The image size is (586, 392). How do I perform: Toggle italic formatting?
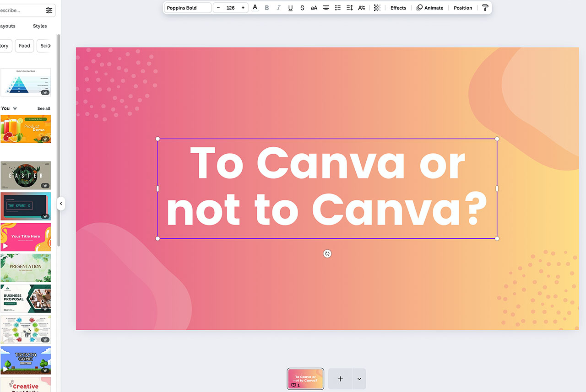pos(278,8)
